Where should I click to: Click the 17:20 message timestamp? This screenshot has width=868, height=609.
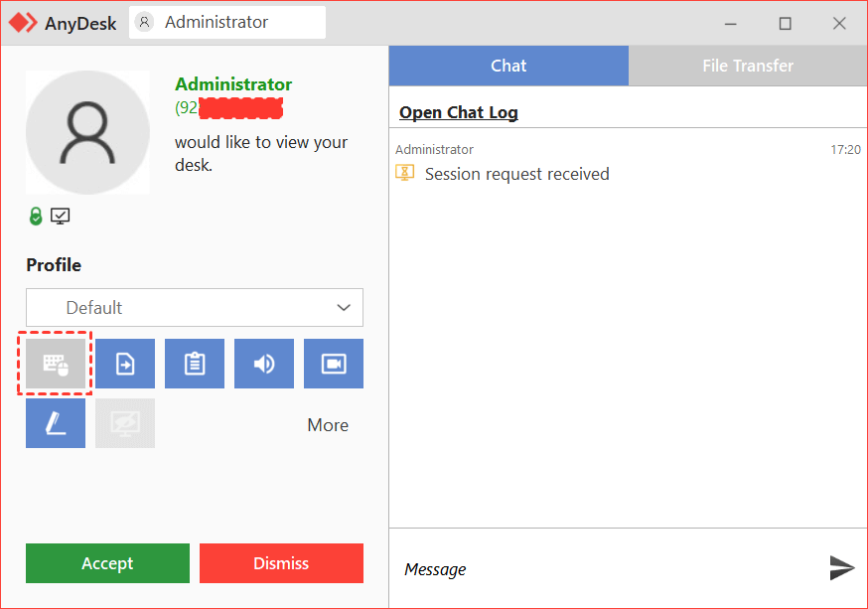click(845, 149)
